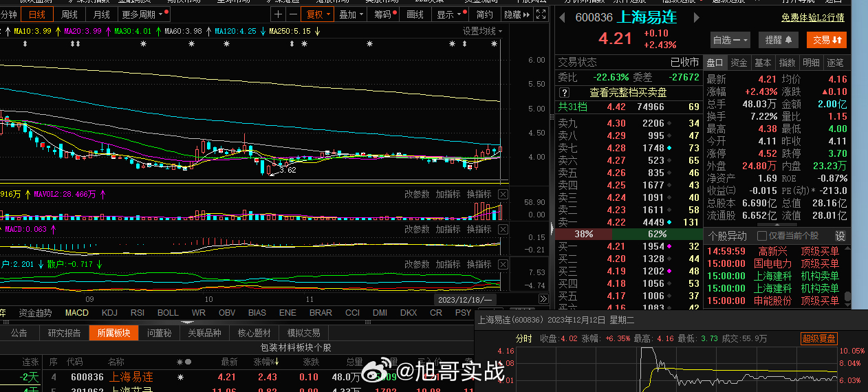This screenshot has height=392, width=868.
Task: Open the 显示 display dropdown
Action: pyautogui.click(x=448, y=14)
